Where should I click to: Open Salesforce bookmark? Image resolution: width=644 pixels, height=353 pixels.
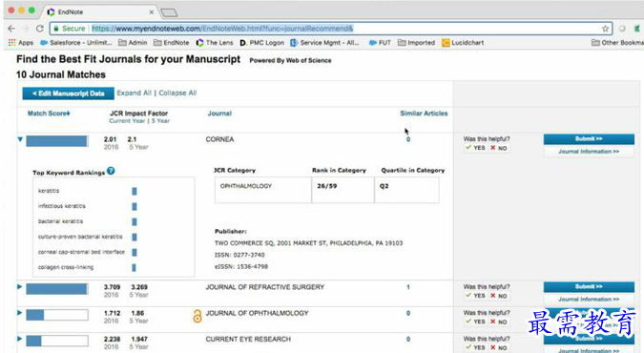[76, 42]
